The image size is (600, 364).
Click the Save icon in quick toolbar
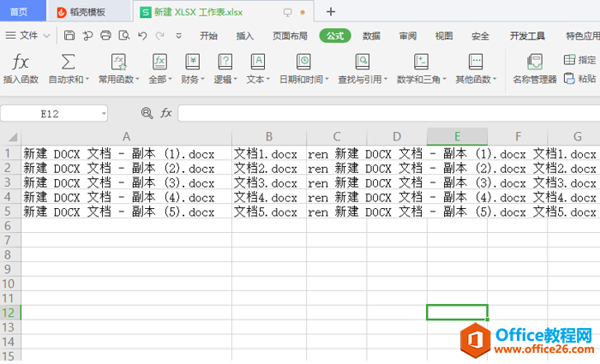click(69, 36)
